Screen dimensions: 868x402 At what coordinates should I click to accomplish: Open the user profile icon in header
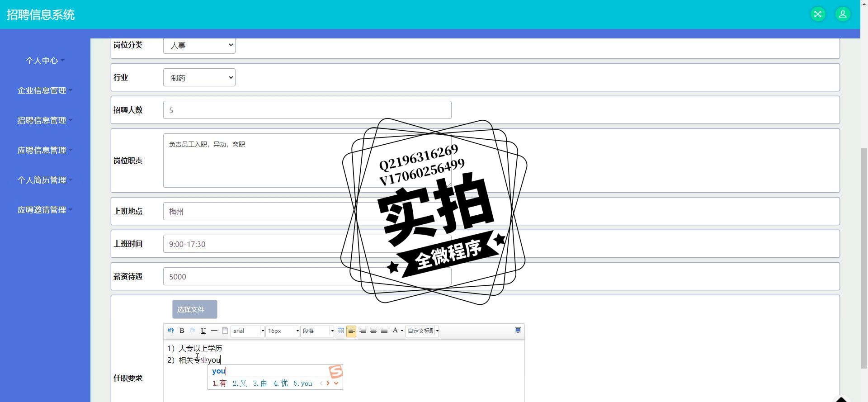pyautogui.click(x=843, y=14)
